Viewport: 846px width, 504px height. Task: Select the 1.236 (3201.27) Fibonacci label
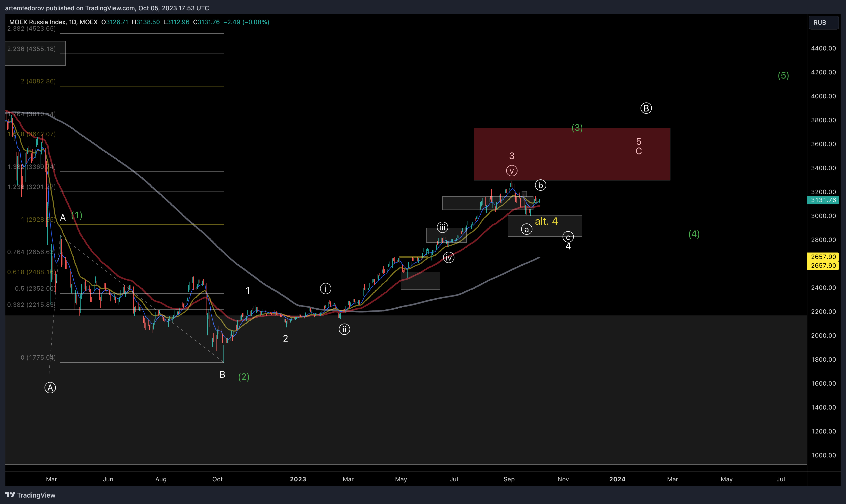click(x=32, y=187)
